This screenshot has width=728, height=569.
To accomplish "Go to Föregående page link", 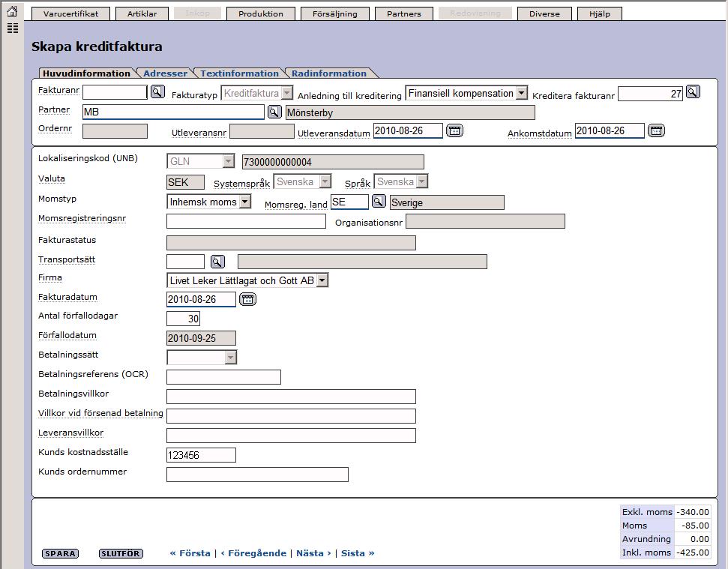I will tap(253, 553).
